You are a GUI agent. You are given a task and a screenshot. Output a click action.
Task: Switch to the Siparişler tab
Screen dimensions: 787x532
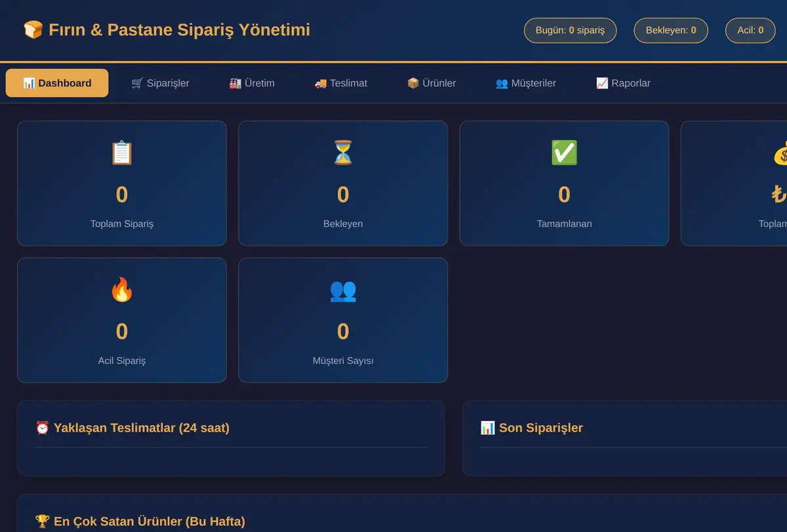160,83
